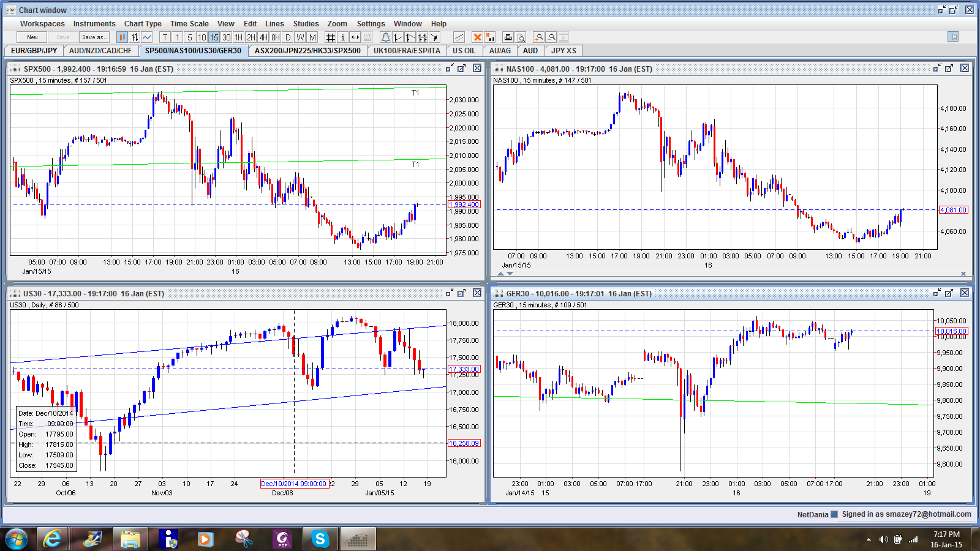
Task: Delete selected line with orange X
Action: tap(477, 37)
